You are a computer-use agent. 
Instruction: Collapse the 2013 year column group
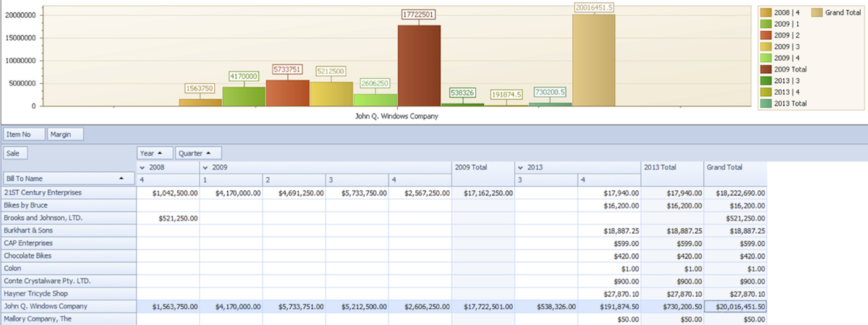tap(521, 167)
